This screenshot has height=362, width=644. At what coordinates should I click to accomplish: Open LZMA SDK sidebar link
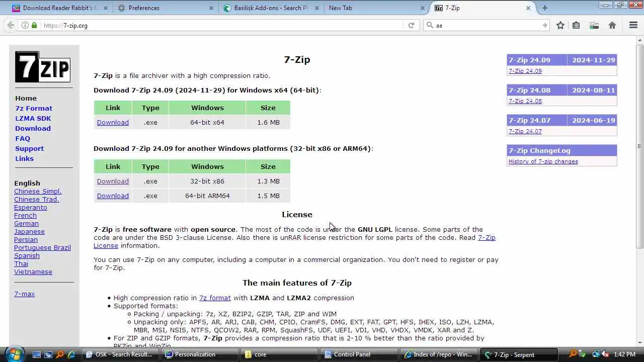pyautogui.click(x=33, y=118)
